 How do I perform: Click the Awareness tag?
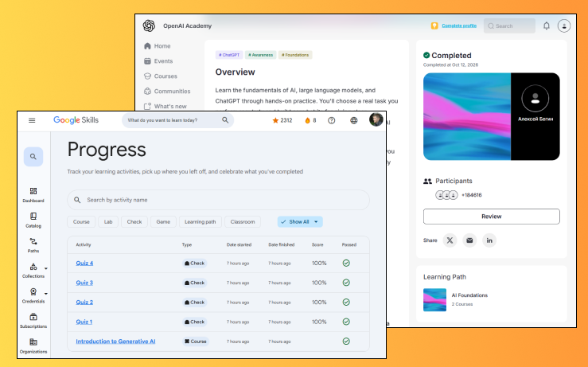[x=261, y=55]
